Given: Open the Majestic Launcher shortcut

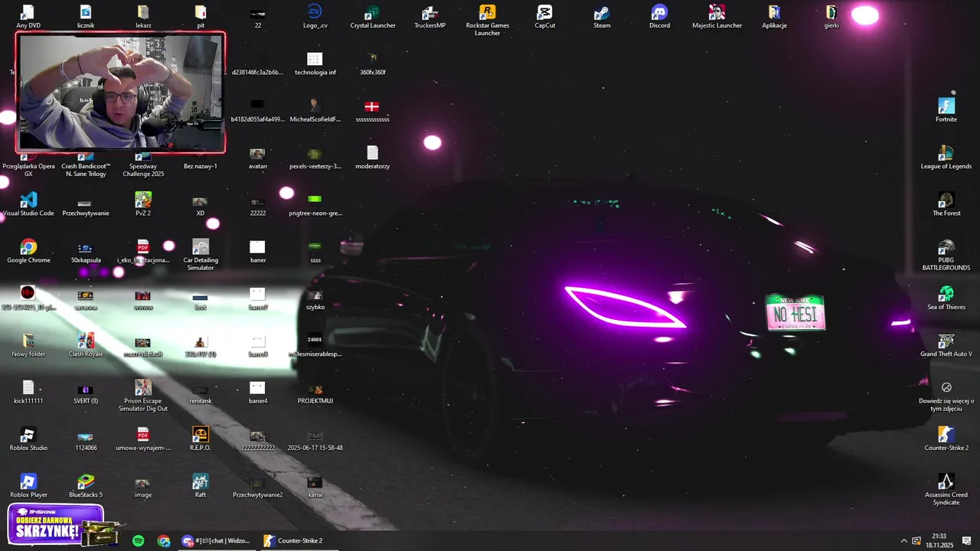Looking at the screenshot, I should pos(717,17).
